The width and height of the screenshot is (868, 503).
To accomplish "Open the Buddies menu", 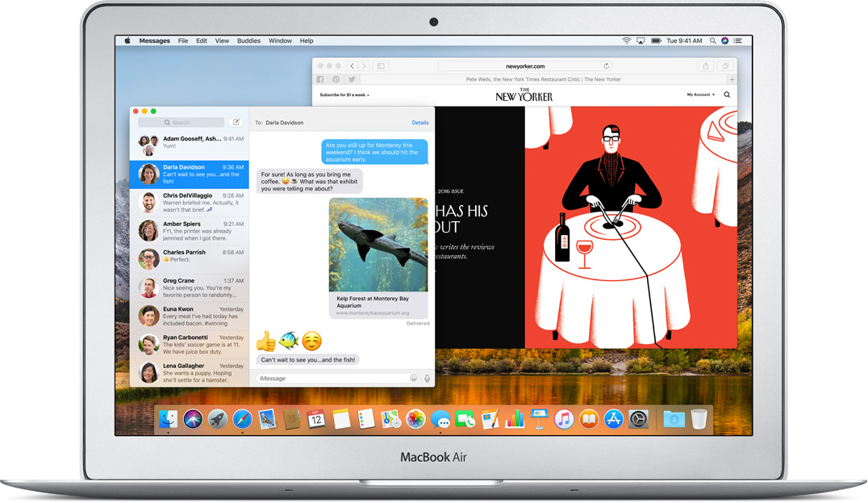I will [248, 40].
